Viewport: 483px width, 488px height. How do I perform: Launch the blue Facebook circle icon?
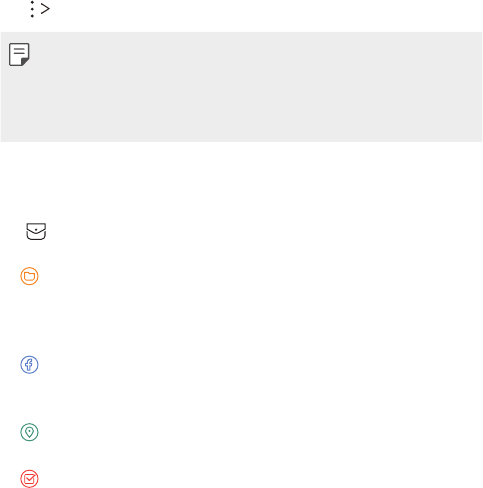[x=29, y=365]
